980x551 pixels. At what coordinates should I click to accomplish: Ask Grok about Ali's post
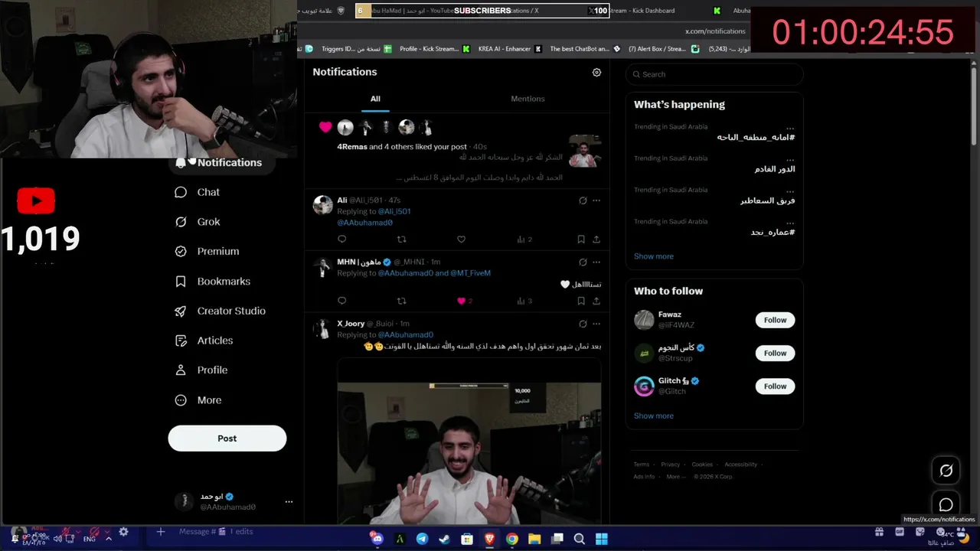583,201
